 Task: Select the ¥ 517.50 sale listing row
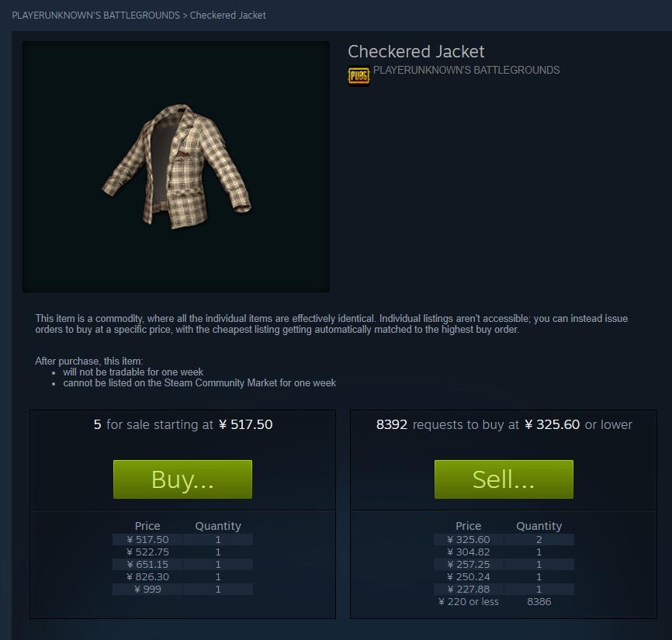[x=182, y=540]
